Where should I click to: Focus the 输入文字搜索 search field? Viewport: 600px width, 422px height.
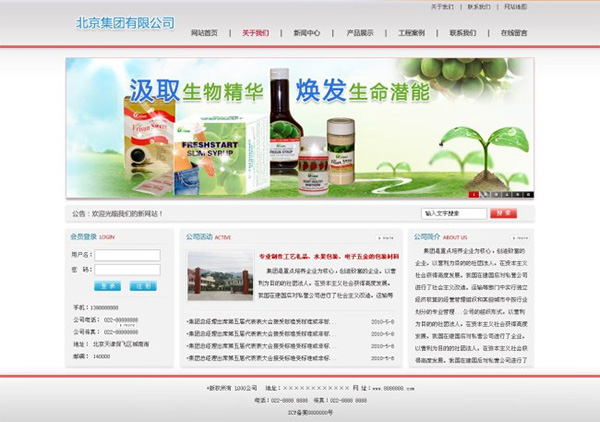tap(454, 213)
